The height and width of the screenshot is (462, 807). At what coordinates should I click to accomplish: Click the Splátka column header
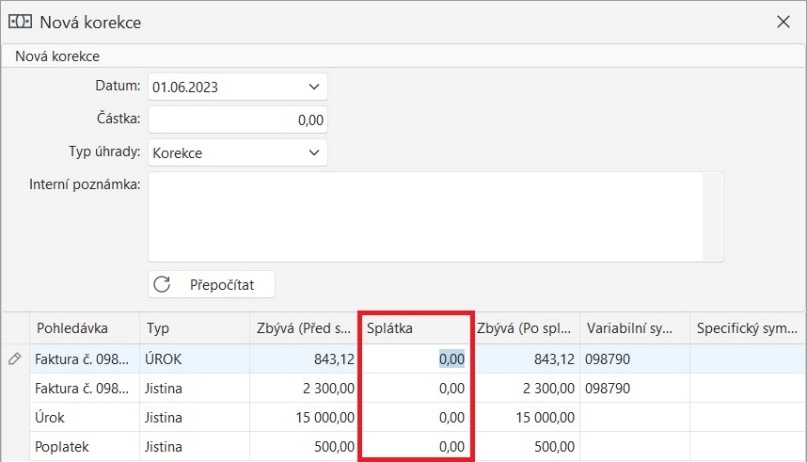[413, 328]
